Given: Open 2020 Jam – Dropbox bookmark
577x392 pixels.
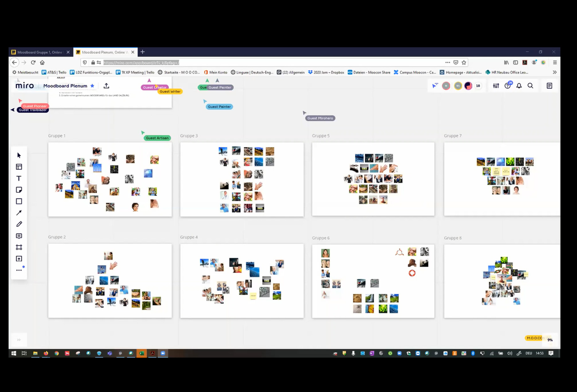Looking at the screenshot, I should tap(326, 72).
